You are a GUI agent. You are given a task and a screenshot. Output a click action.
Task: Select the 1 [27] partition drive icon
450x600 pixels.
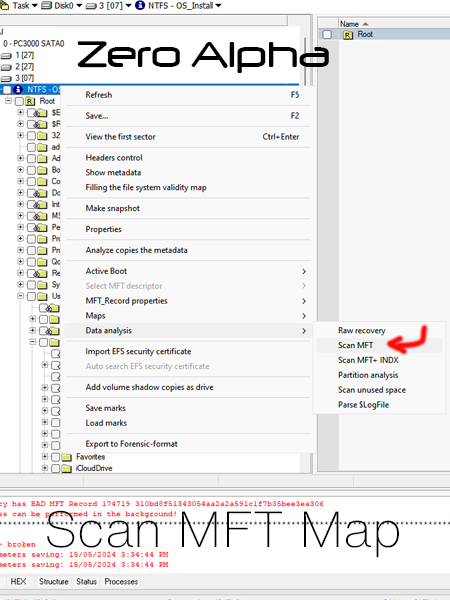[6, 56]
